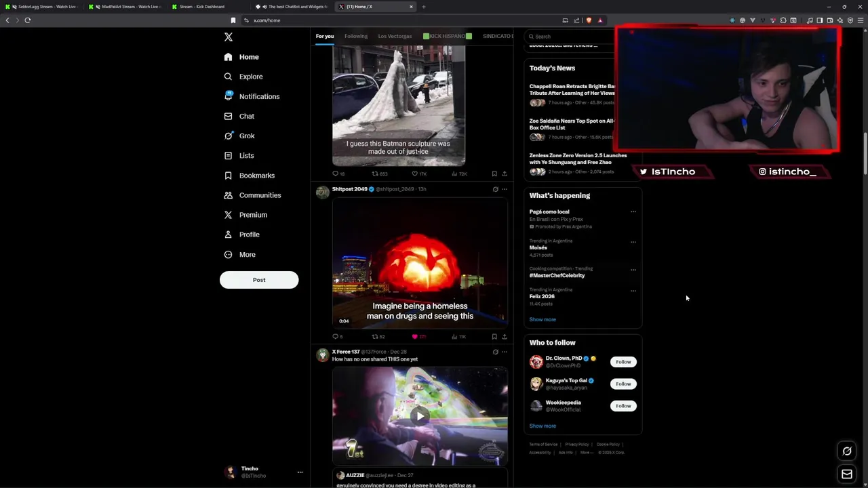
Task: Bookmark the Batman sculpture post
Action: pos(494,174)
